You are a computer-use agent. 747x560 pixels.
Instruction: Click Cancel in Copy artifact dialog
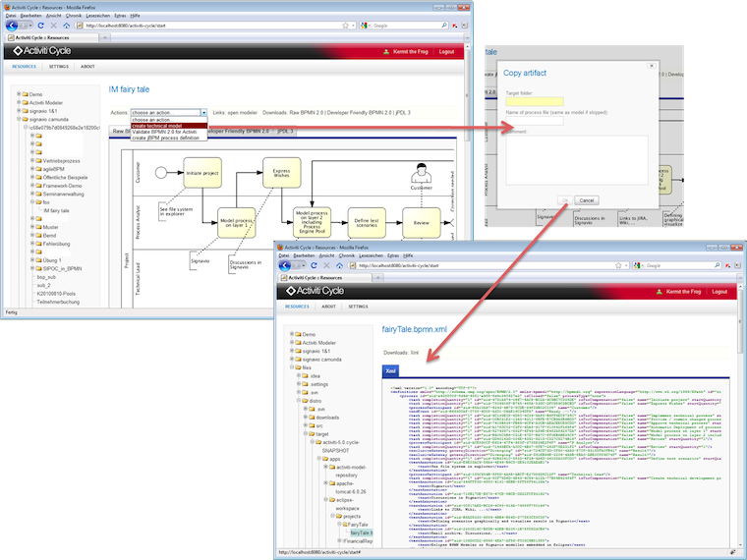pyautogui.click(x=587, y=200)
